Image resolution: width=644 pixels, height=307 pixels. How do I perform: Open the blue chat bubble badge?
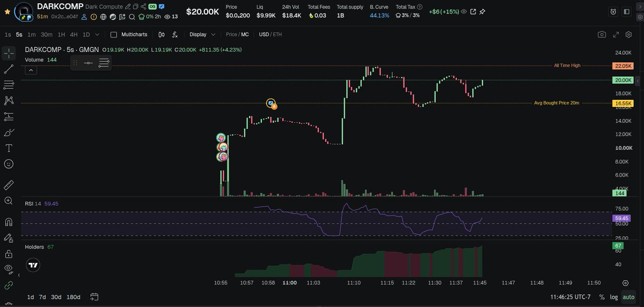(x=162, y=7)
